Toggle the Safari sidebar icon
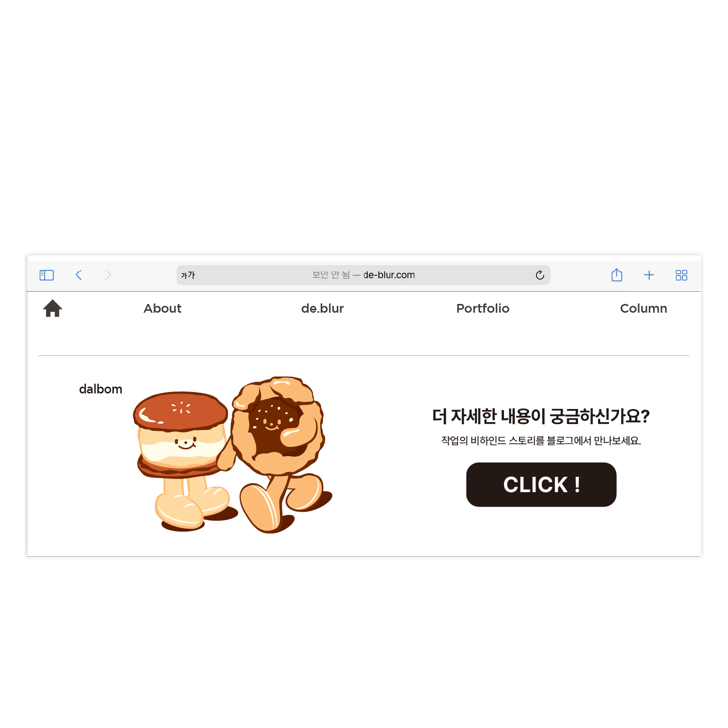Image resolution: width=728 pixels, height=728 pixels. 47,275
